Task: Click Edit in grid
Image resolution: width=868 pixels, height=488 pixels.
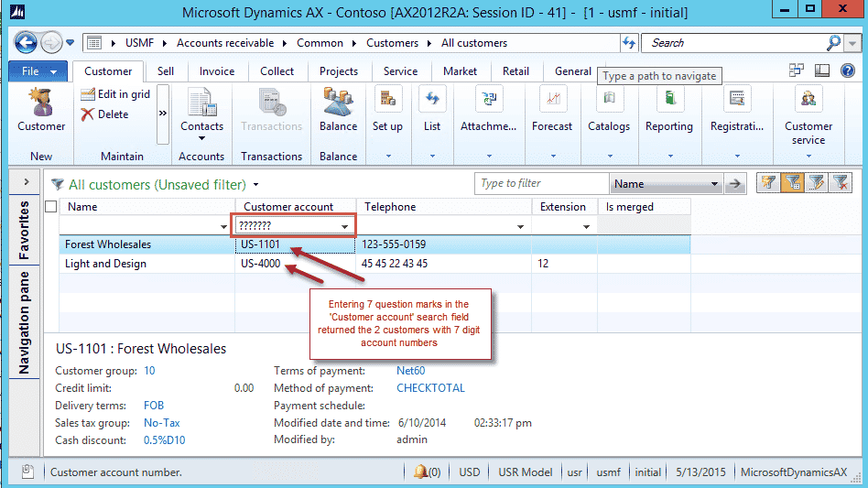Action: (115, 94)
